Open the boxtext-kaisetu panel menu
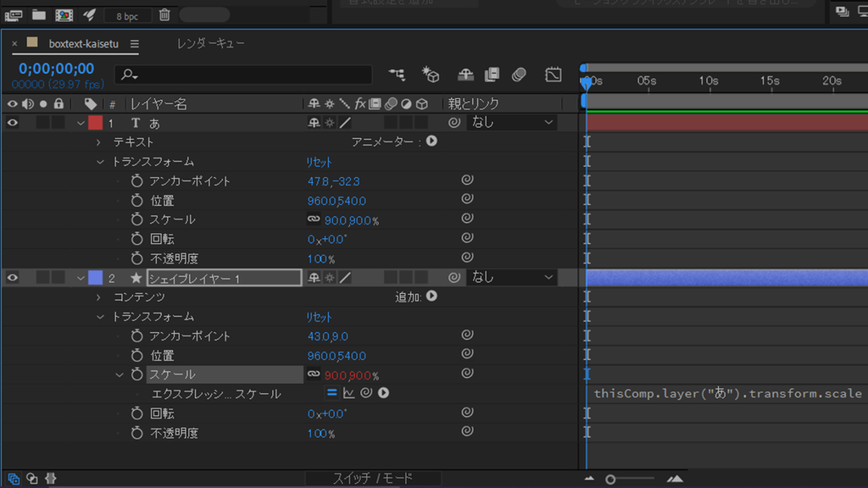 [x=135, y=44]
